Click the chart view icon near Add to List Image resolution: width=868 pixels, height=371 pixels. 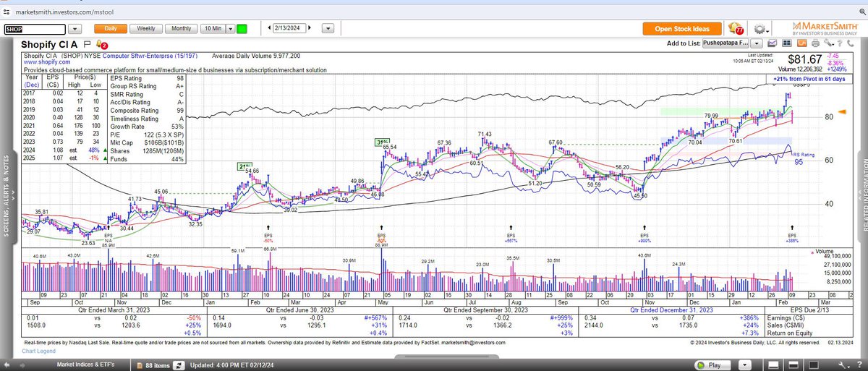pyautogui.click(x=772, y=43)
